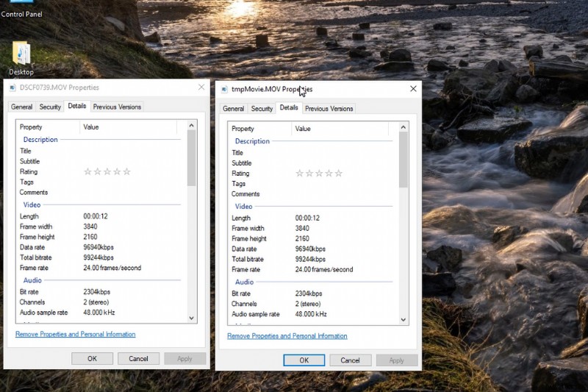The height and width of the screenshot is (392, 588).
Task: Select Frame rate value in DSCF0739.MOV window
Action: [x=112, y=268]
